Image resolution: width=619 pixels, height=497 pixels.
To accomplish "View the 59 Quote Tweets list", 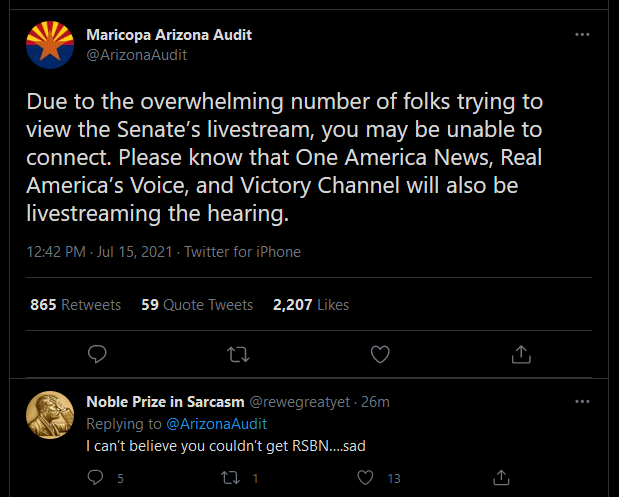I will [197, 305].
